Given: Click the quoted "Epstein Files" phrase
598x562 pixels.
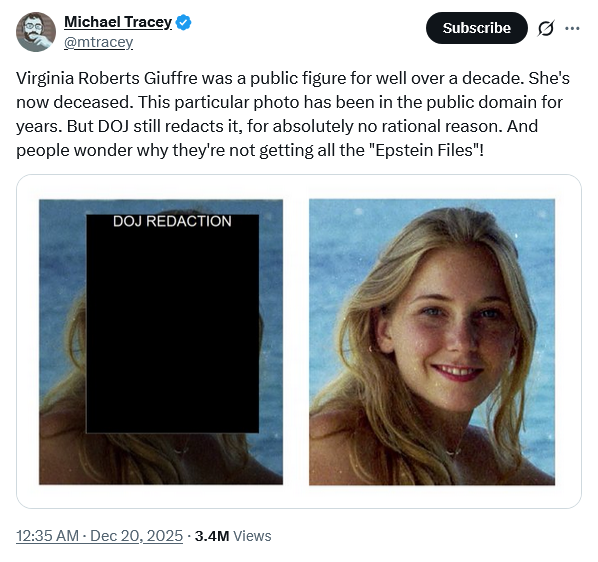Looking at the screenshot, I should pyautogui.click(x=427, y=150).
